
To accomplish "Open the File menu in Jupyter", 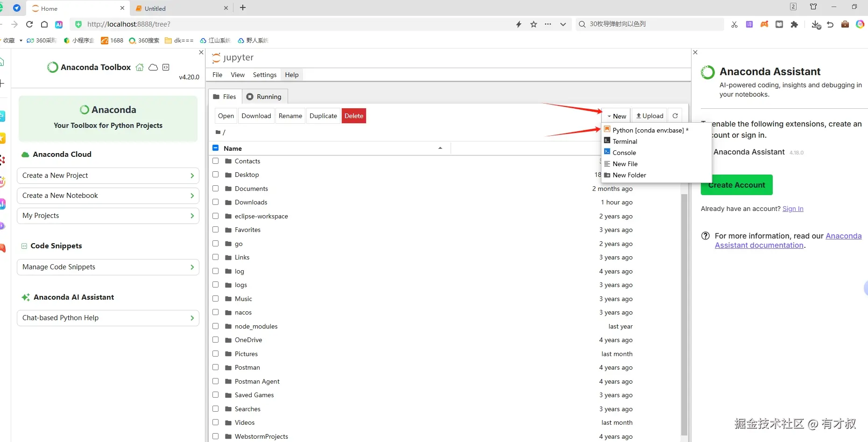I will [x=217, y=75].
